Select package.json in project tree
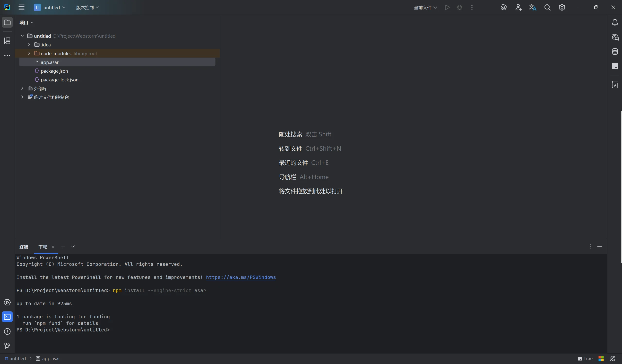The width and height of the screenshot is (622, 364). 54,71
